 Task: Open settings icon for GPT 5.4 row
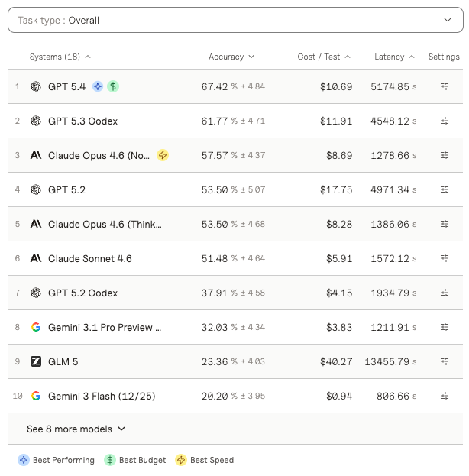(x=445, y=86)
